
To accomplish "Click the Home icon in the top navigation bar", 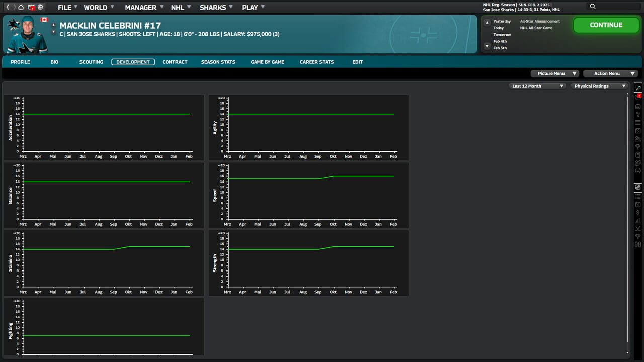I will [20, 7].
